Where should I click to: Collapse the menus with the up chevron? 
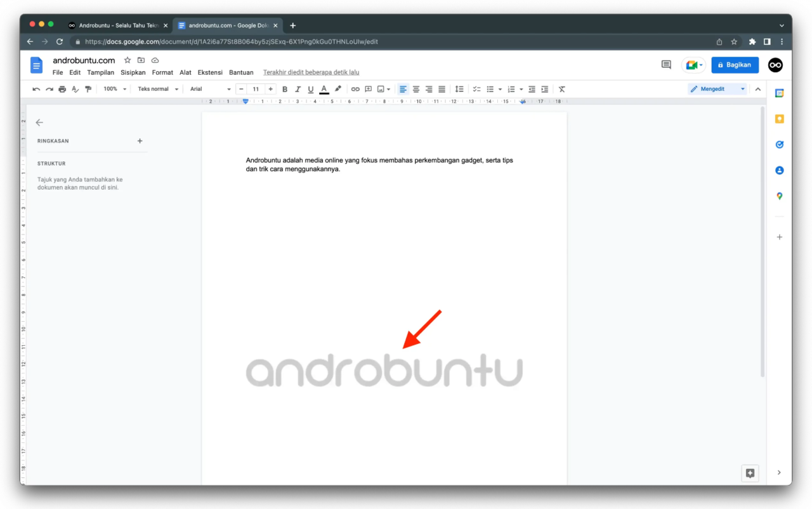coord(758,89)
